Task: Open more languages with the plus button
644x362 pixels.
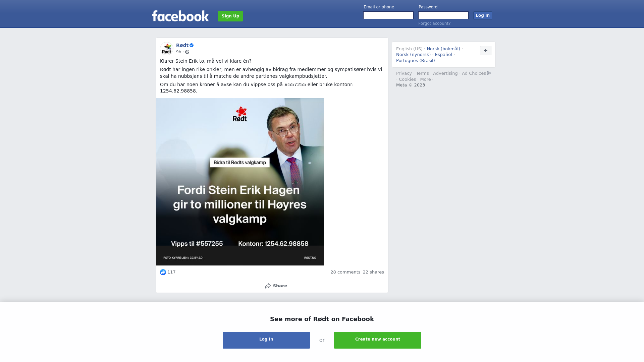Action: (486, 51)
